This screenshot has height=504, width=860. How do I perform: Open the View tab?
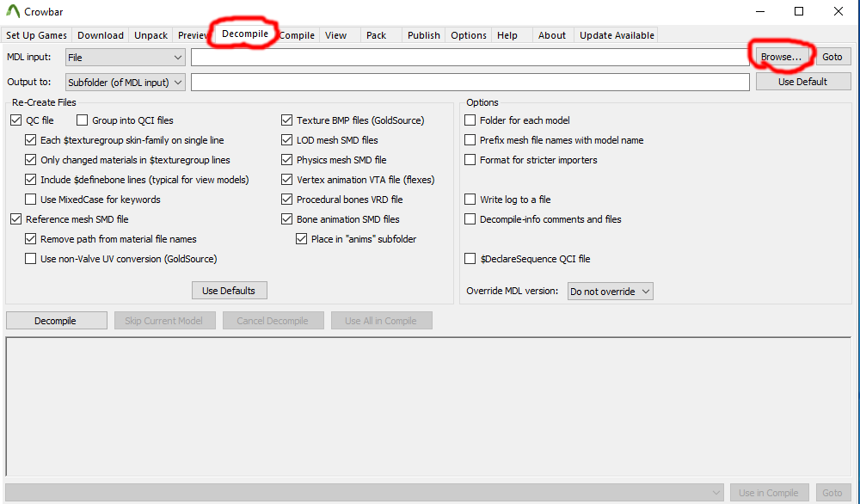(x=335, y=35)
